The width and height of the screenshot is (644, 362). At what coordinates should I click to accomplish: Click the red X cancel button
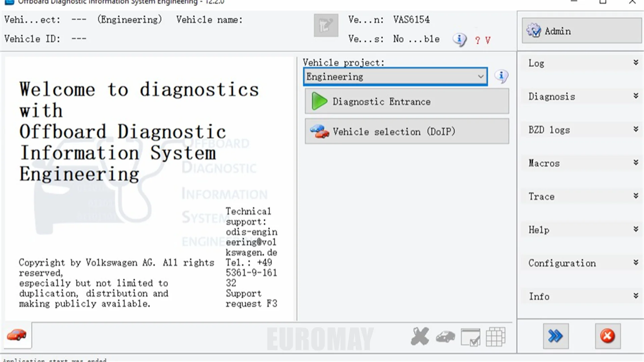pyautogui.click(x=608, y=336)
